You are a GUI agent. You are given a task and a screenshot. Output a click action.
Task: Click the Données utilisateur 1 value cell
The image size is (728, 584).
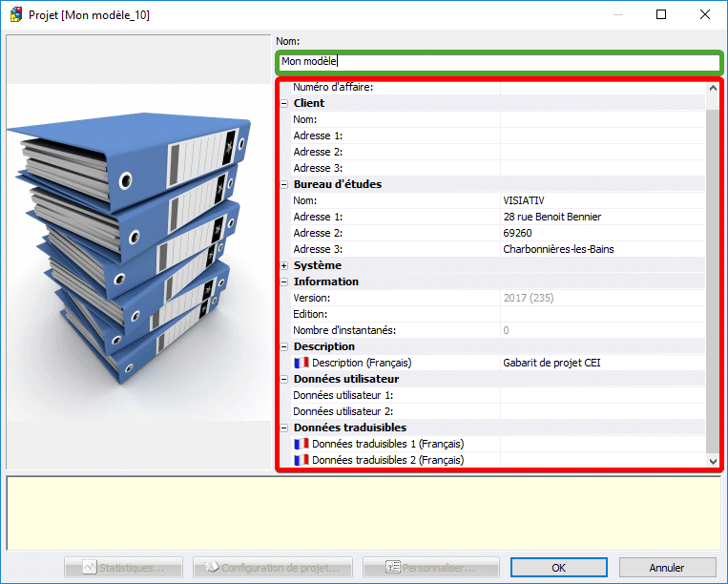tap(602, 395)
